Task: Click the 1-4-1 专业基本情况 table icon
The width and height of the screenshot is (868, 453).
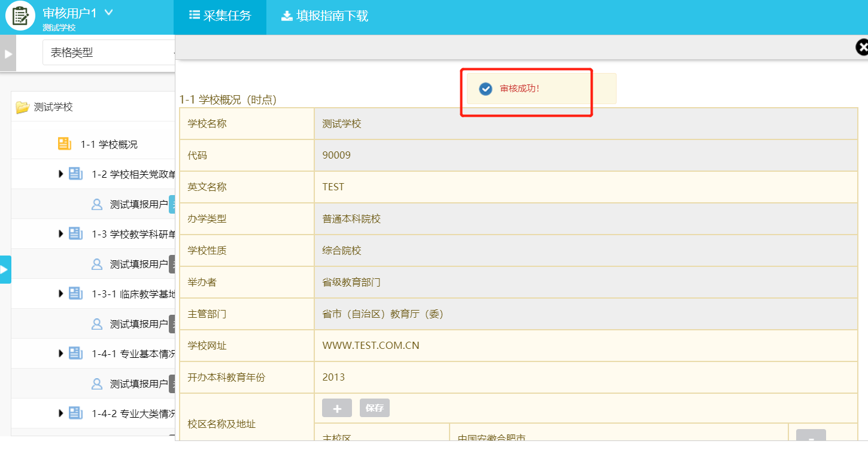Action: (75, 354)
